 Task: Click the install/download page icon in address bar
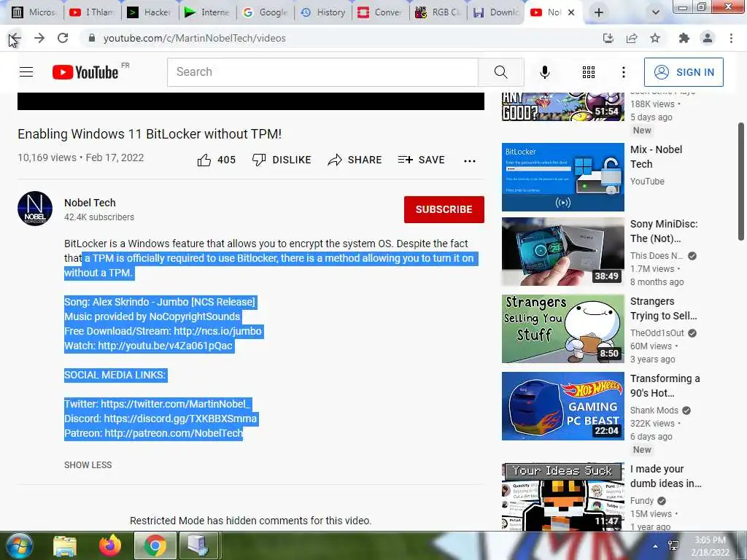[608, 38]
